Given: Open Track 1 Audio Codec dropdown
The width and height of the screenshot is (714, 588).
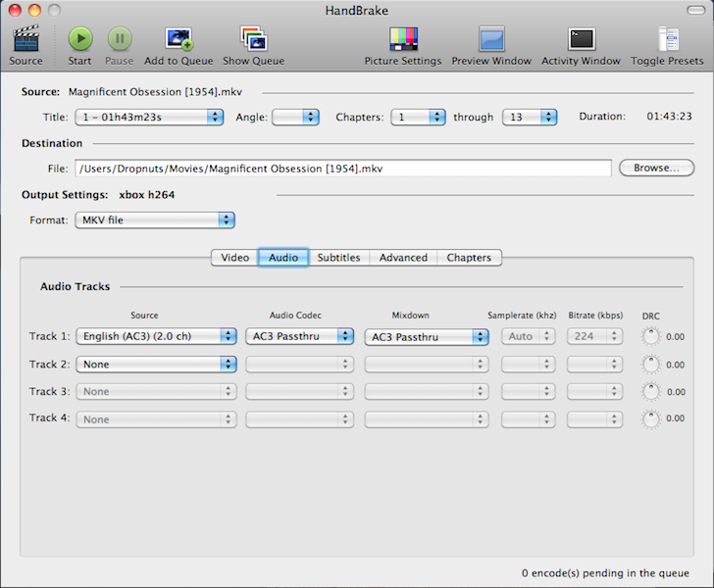Looking at the screenshot, I should (x=300, y=336).
